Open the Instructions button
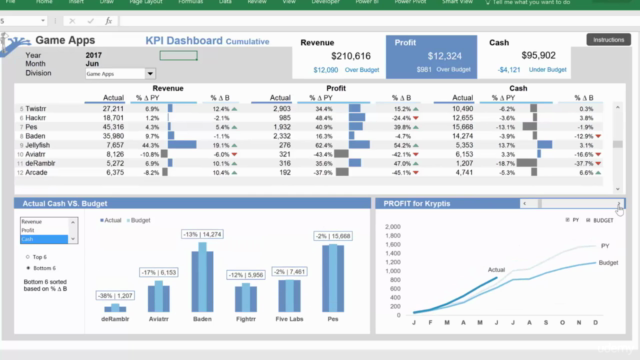The height and width of the screenshot is (360, 640). click(x=609, y=40)
